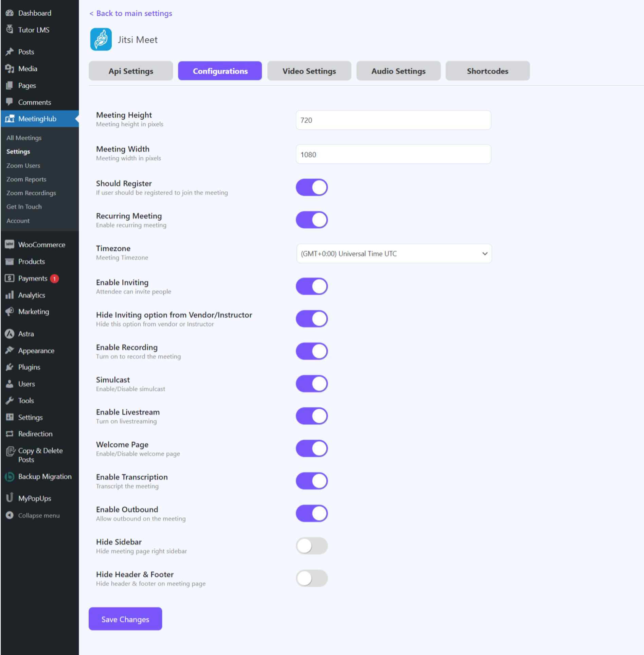This screenshot has height=655, width=644.
Task: Click the Comments bubble icon
Action: (x=10, y=102)
